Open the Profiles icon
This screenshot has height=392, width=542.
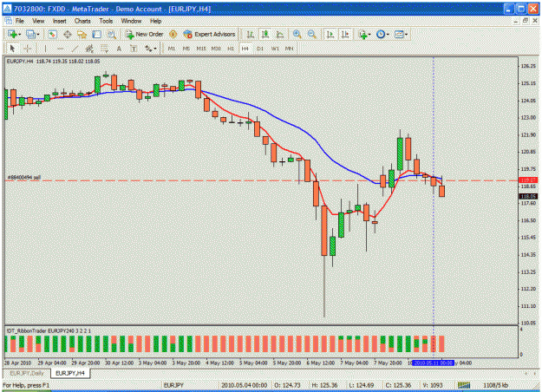(x=30, y=34)
